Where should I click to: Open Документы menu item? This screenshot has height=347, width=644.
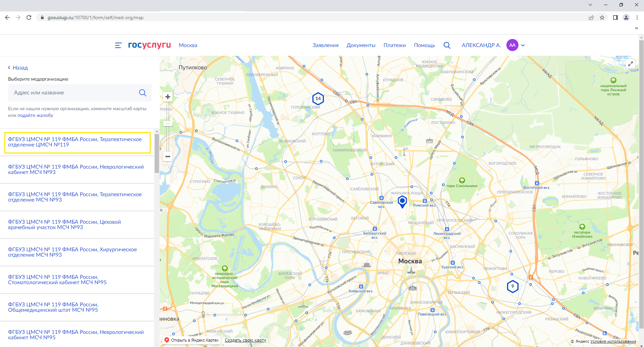click(x=361, y=45)
